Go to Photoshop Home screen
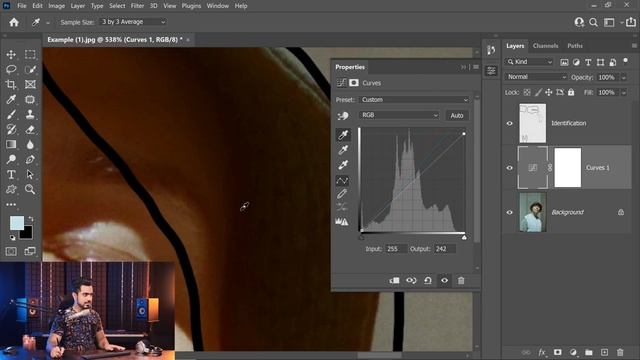 pos(14,22)
